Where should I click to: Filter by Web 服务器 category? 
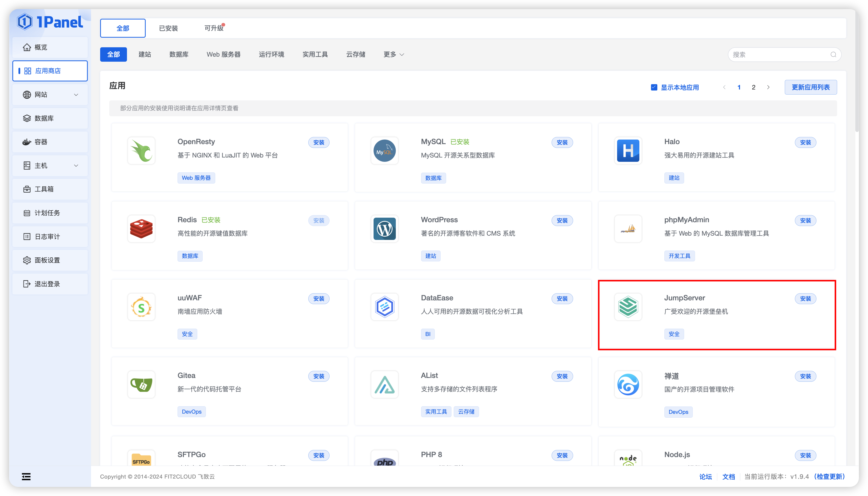pos(223,55)
